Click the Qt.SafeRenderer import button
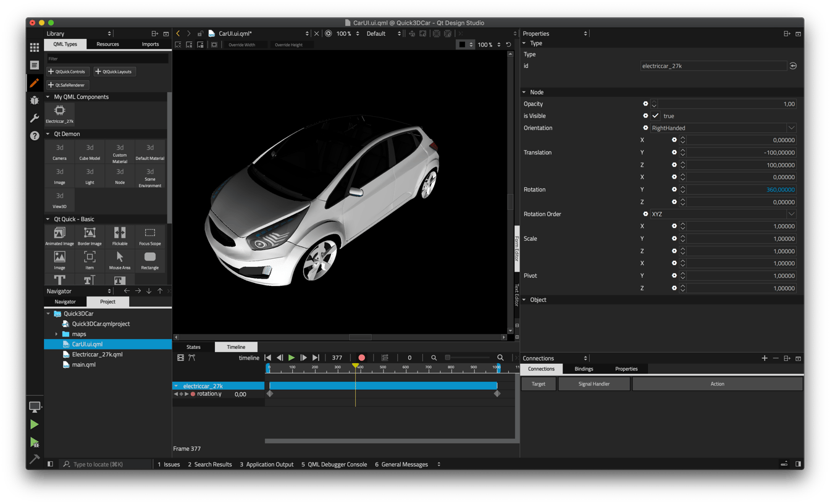This screenshot has width=830, height=504. coord(67,85)
